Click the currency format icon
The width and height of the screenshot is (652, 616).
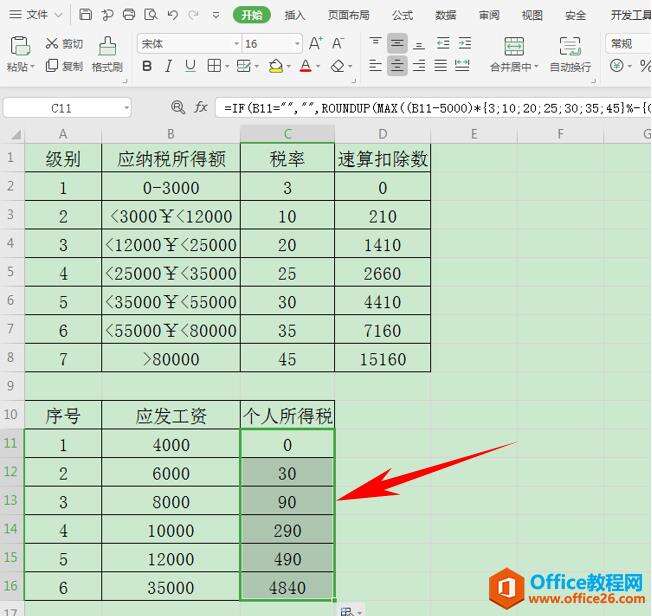tap(617, 66)
